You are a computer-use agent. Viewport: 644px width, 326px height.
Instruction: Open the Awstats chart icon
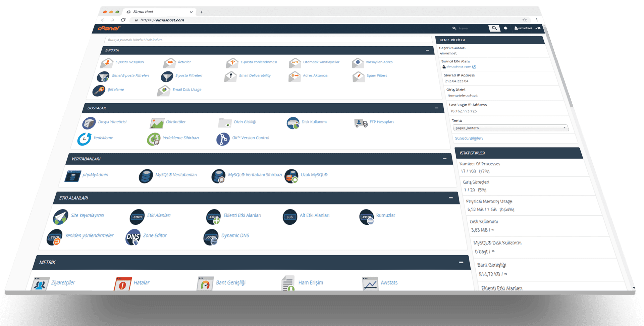pyautogui.click(x=370, y=284)
